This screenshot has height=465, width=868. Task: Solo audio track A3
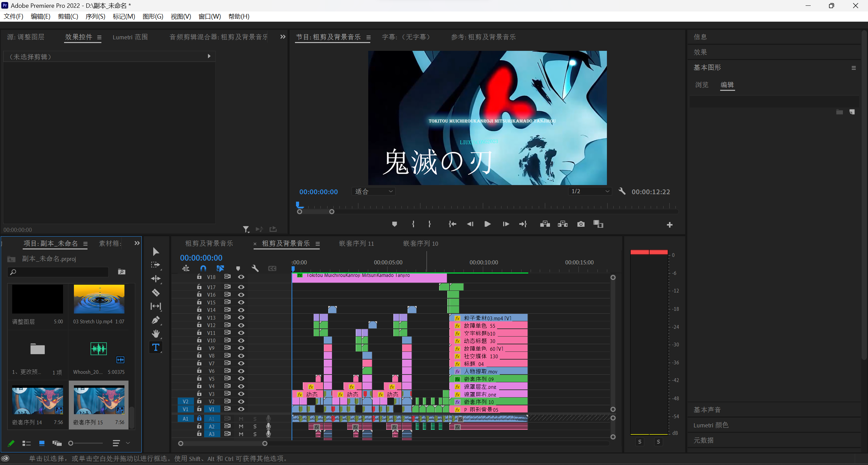[x=255, y=434]
